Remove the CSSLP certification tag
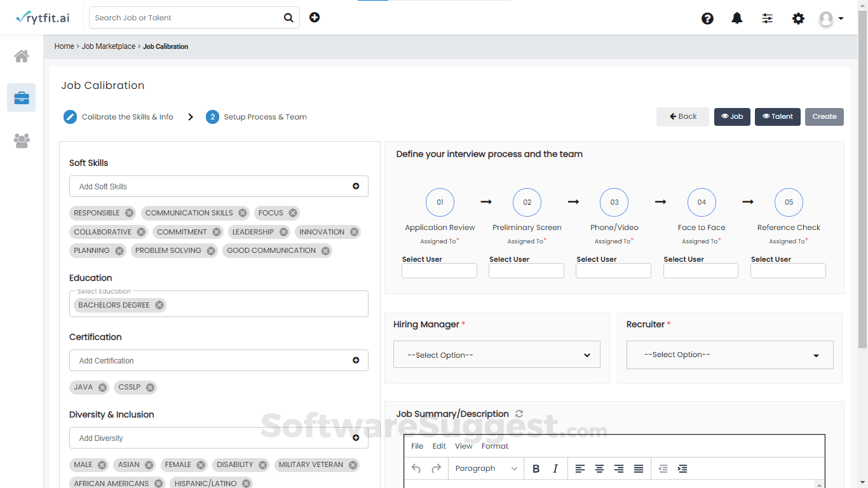This screenshot has height=488, width=868. (x=150, y=387)
